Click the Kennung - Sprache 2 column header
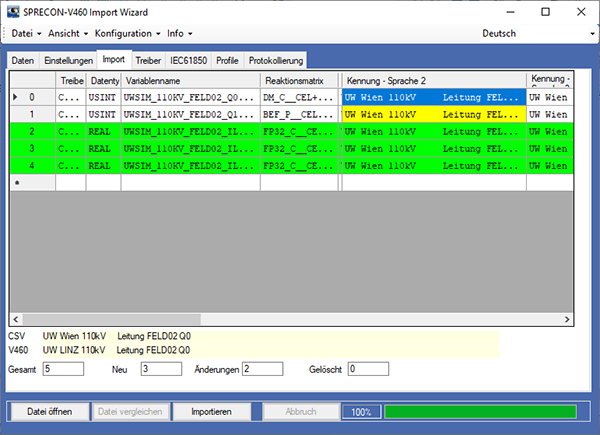This screenshot has width=600, height=435. (434, 81)
